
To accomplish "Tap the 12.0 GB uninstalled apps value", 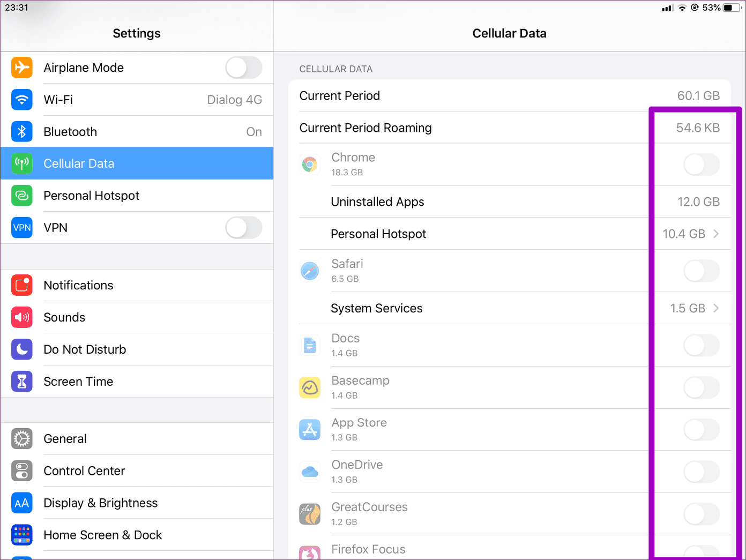I will 698,202.
